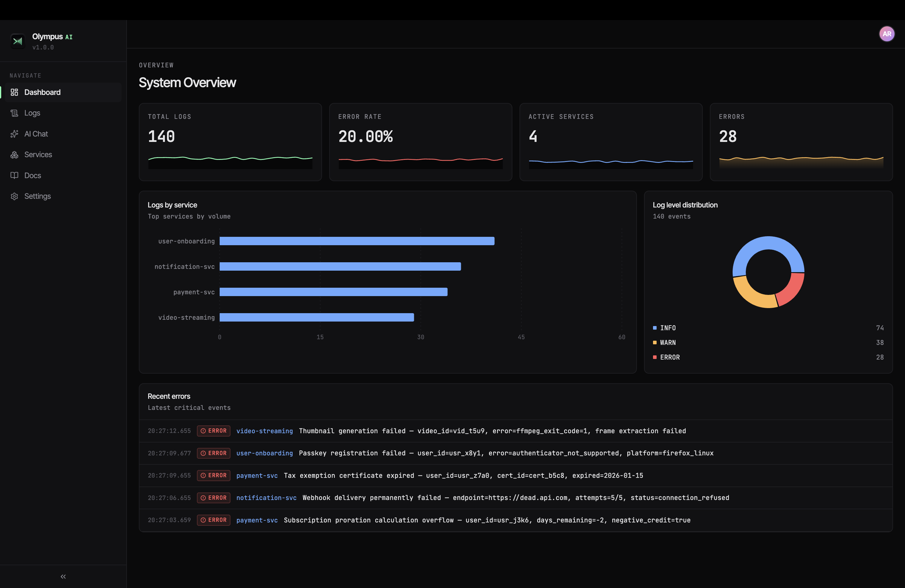The image size is (905, 588).
Task: Open the Logs navigation item
Action: coord(32,113)
